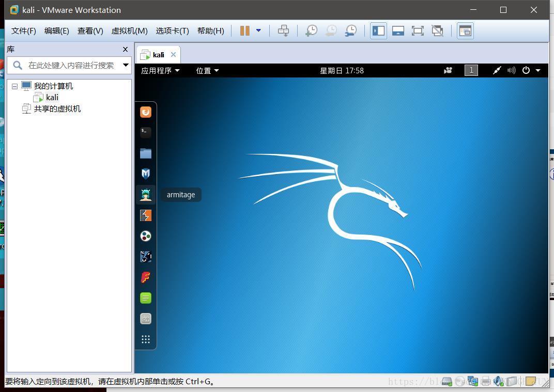Toggle the library sidebar view button
This screenshot has width=554, height=392.
coord(378,30)
